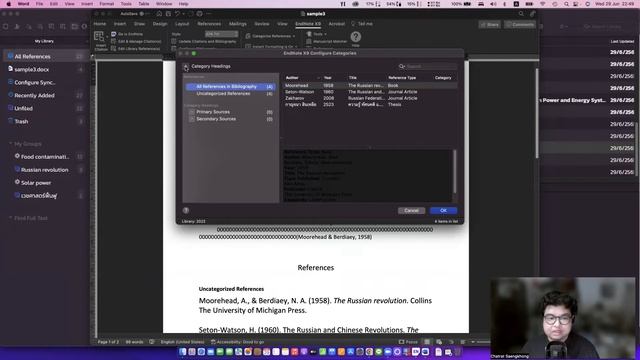Open the Tools dropdown in EndNote ribbon
Screen dimensions: 640x360
coord(317,34)
